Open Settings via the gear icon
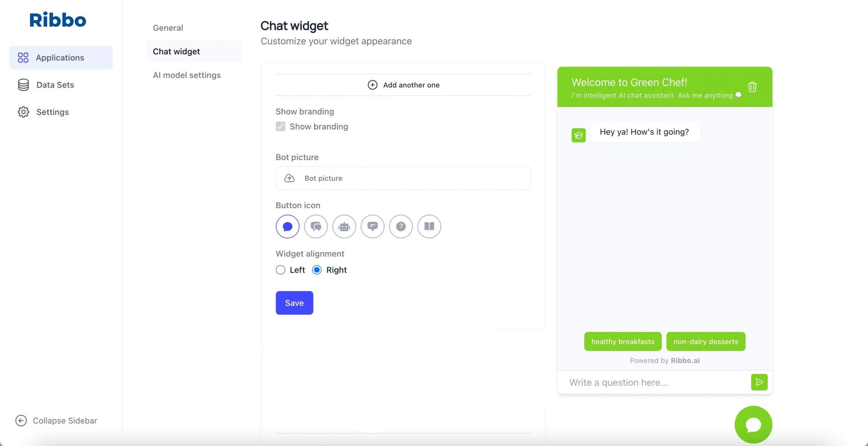The width and height of the screenshot is (868, 446). tap(52, 111)
